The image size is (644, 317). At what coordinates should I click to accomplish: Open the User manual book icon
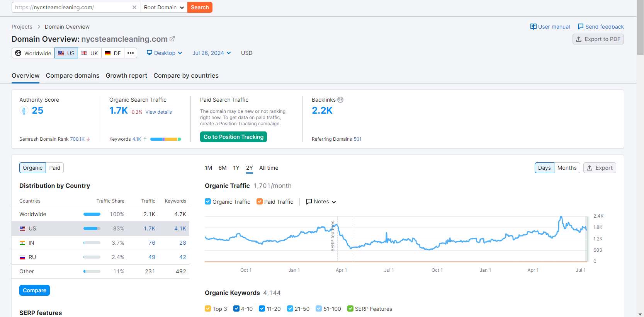click(x=534, y=27)
